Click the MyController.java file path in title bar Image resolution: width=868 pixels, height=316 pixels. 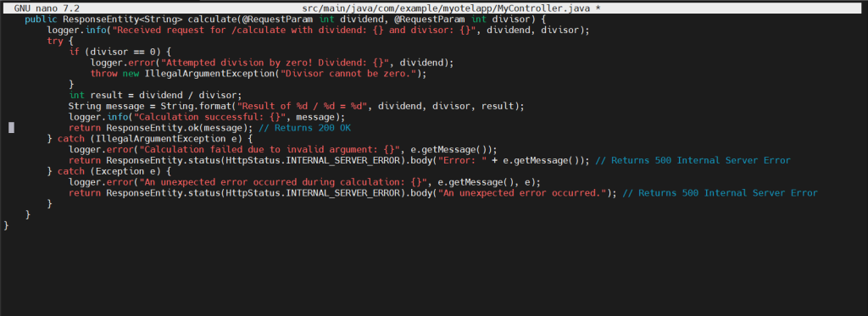coord(446,8)
